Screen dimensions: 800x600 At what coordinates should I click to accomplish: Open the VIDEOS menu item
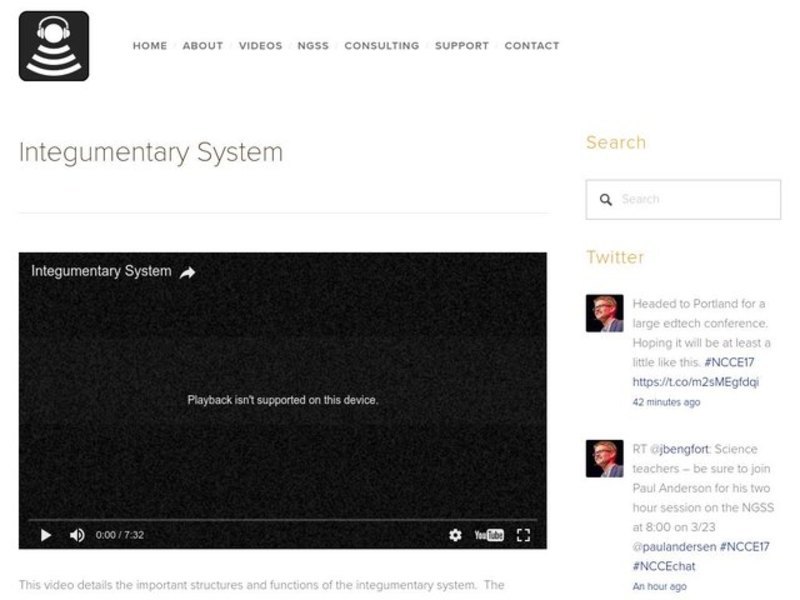click(x=259, y=45)
